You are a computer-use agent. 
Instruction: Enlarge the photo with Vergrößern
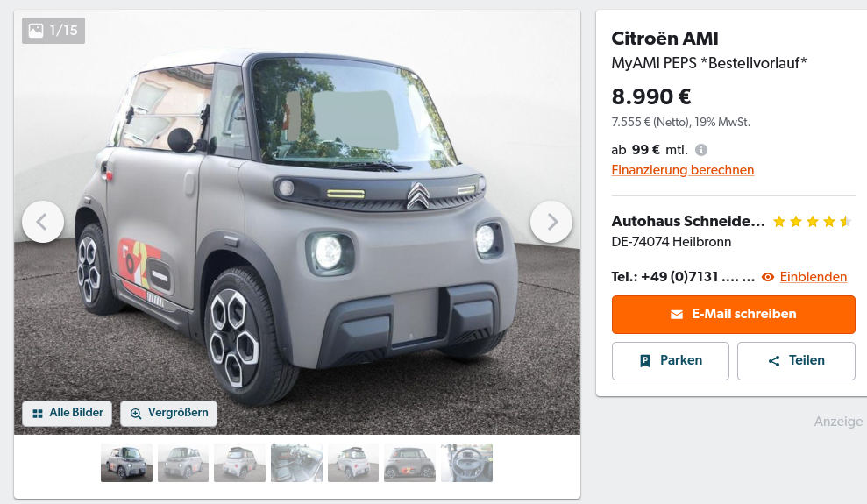pos(168,414)
